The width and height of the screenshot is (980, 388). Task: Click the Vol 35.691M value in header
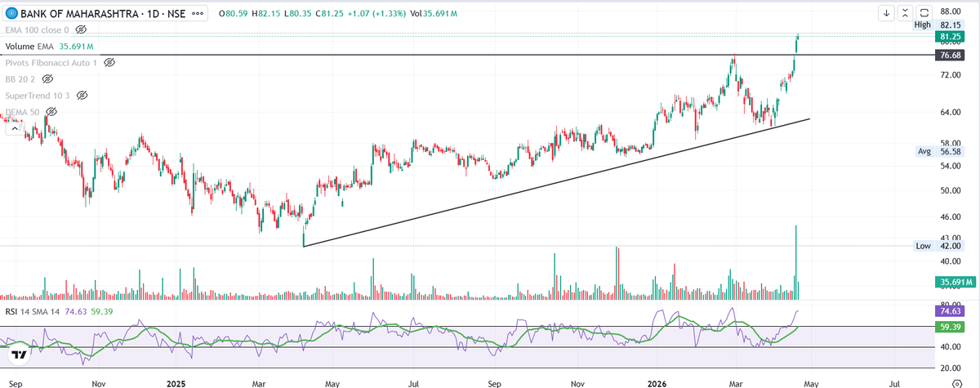point(434,14)
